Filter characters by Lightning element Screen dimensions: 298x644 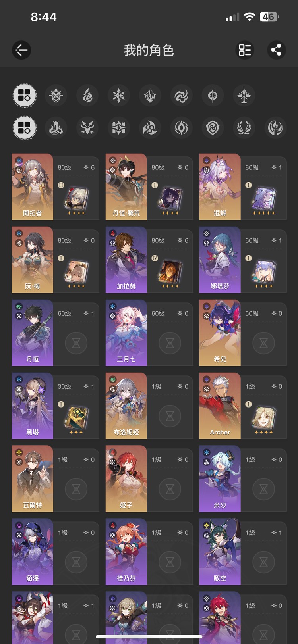pyautogui.click(x=150, y=96)
